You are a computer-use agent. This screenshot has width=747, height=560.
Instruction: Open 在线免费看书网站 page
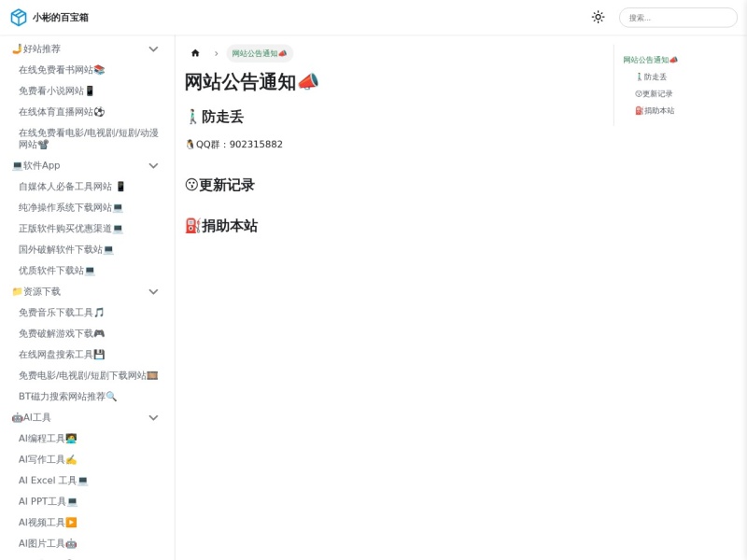(x=62, y=70)
